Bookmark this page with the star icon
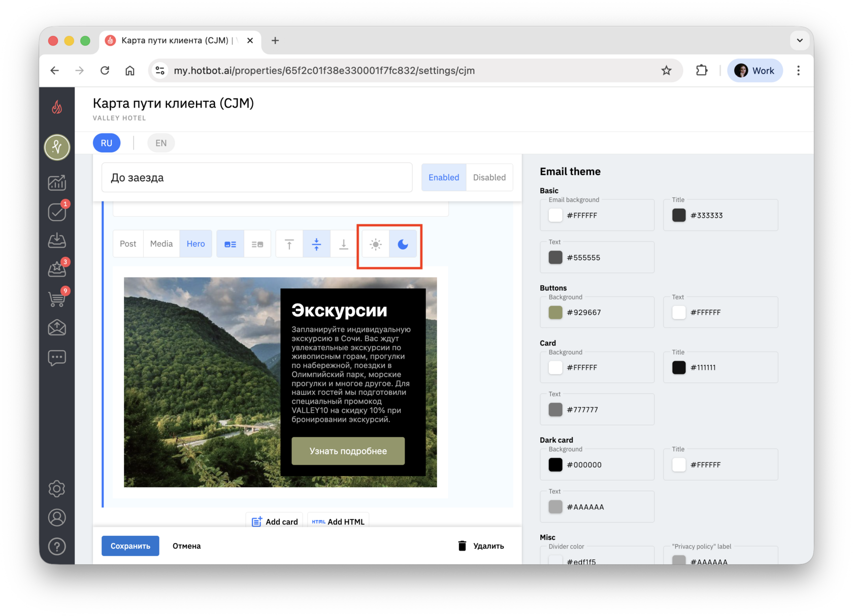The width and height of the screenshot is (853, 616). pyautogui.click(x=666, y=71)
